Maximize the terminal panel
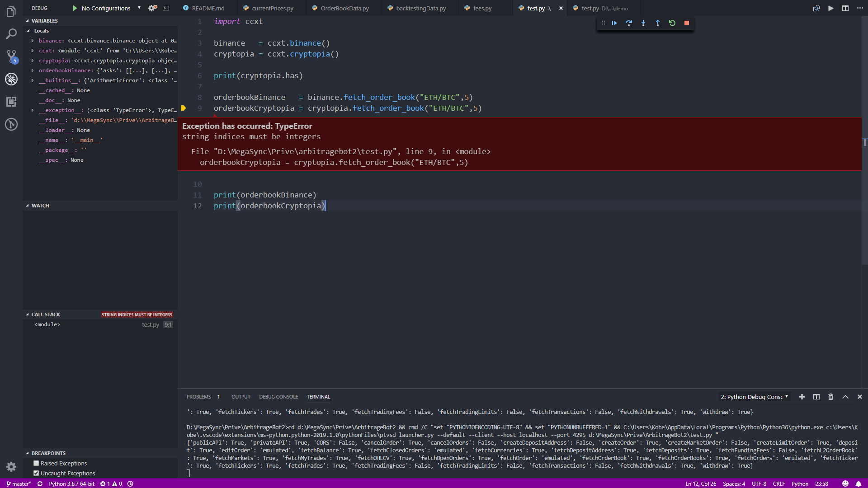Image resolution: width=868 pixels, height=488 pixels. (844, 397)
